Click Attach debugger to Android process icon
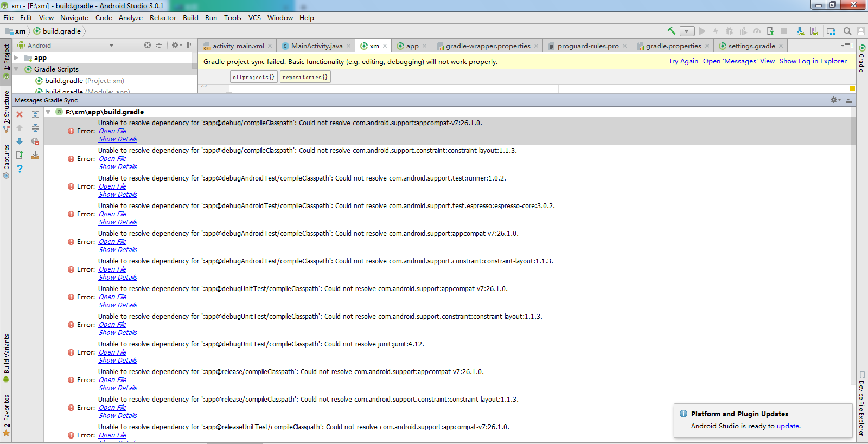The height and width of the screenshot is (444, 868). point(770,31)
